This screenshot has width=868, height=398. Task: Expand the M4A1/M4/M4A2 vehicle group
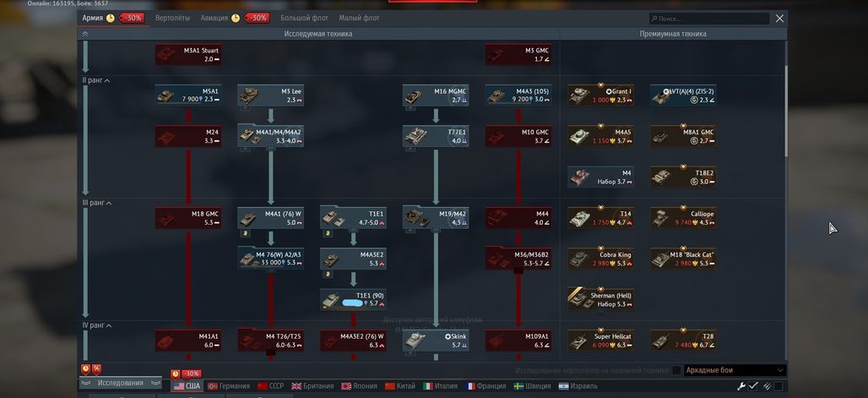coord(271,136)
